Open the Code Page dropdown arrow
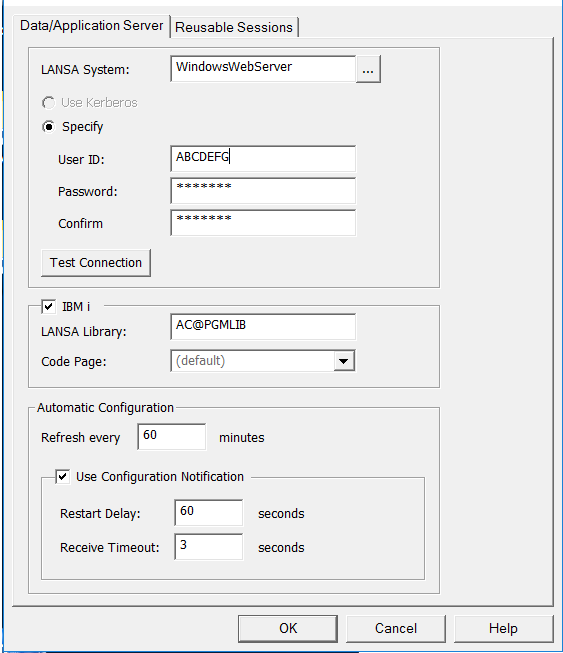Image resolution: width=563 pixels, height=653 pixels. click(x=344, y=361)
